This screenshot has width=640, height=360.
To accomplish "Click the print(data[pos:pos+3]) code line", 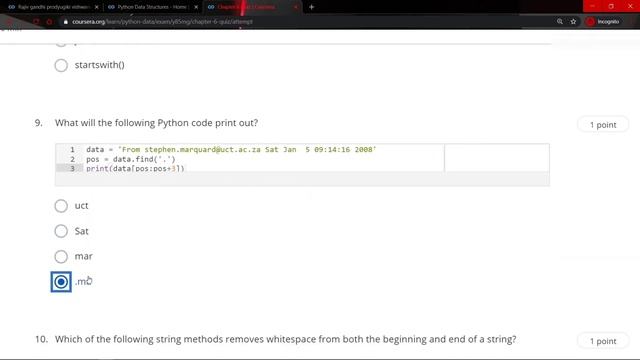I will click(135, 168).
